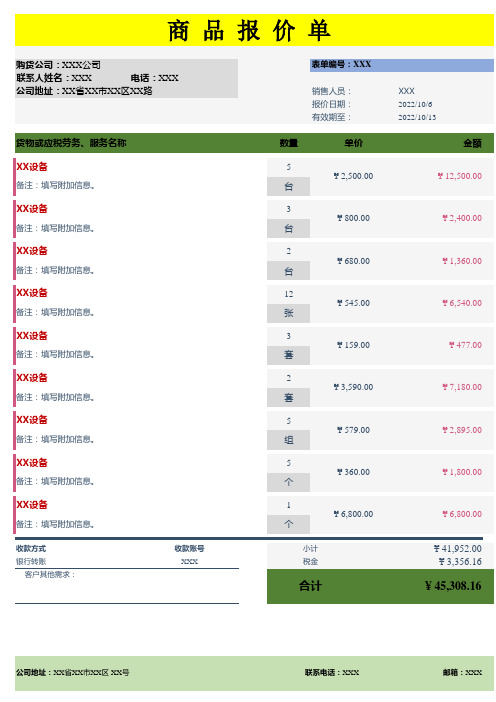Viewport: 496px width, 702px height.
Task: Click the 商品报价单 yellow title banner
Action: tap(254, 30)
